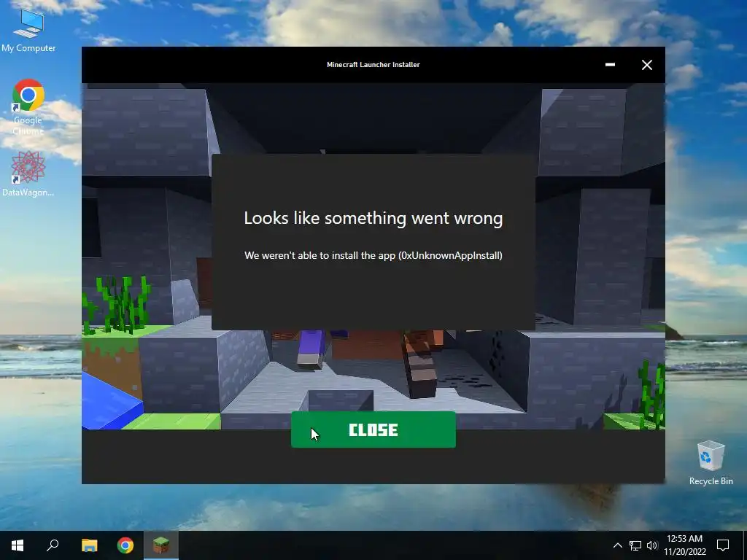Close the installer window with X
The width and height of the screenshot is (747, 560).
tap(646, 65)
